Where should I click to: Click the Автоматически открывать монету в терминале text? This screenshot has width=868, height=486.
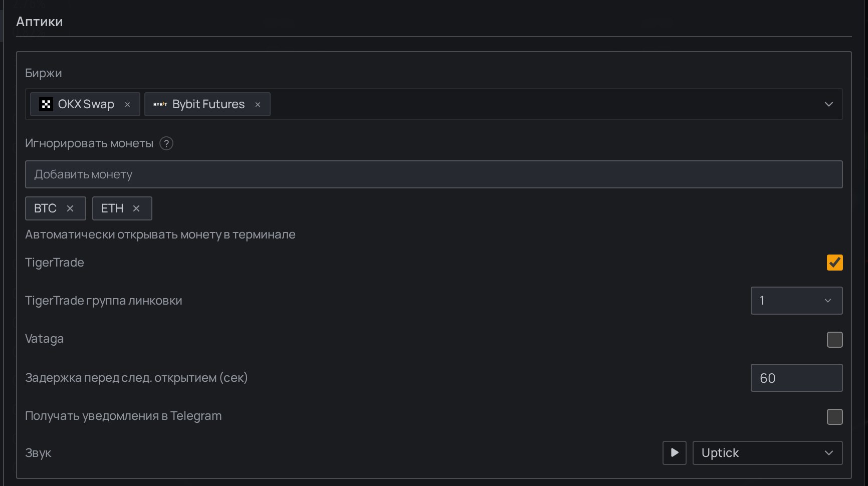tap(160, 234)
